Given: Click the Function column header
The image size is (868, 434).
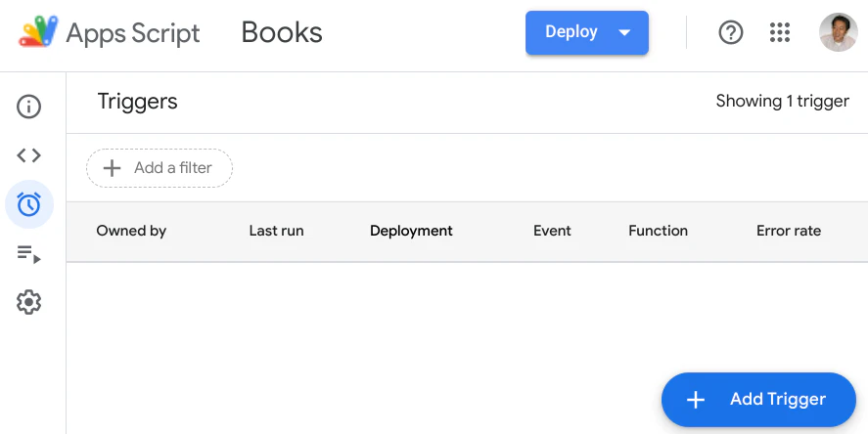Looking at the screenshot, I should [x=659, y=231].
